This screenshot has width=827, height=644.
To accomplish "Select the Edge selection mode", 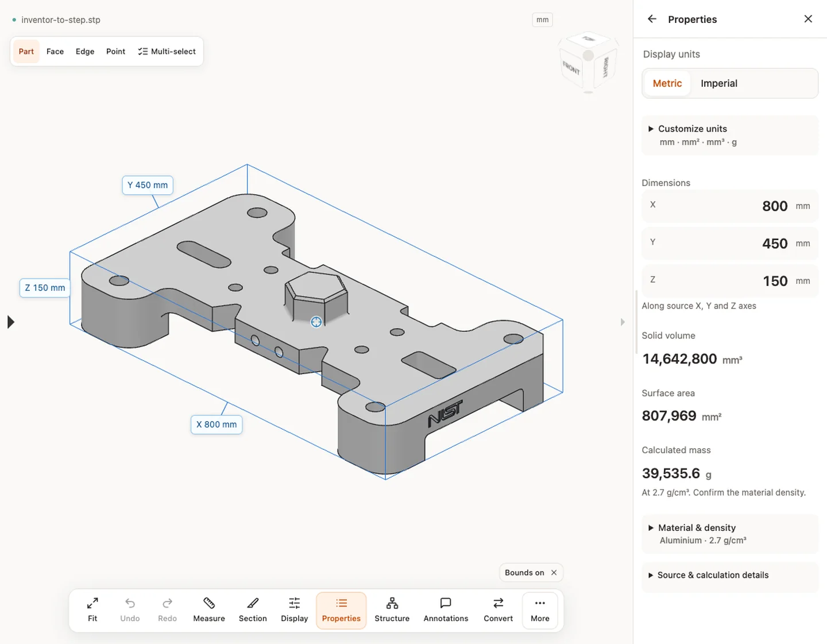I will click(85, 52).
